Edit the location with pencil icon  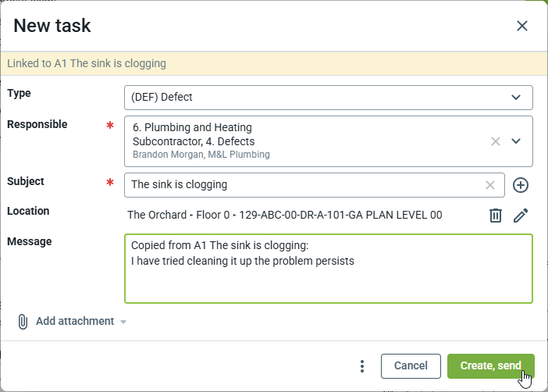coord(521,216)
